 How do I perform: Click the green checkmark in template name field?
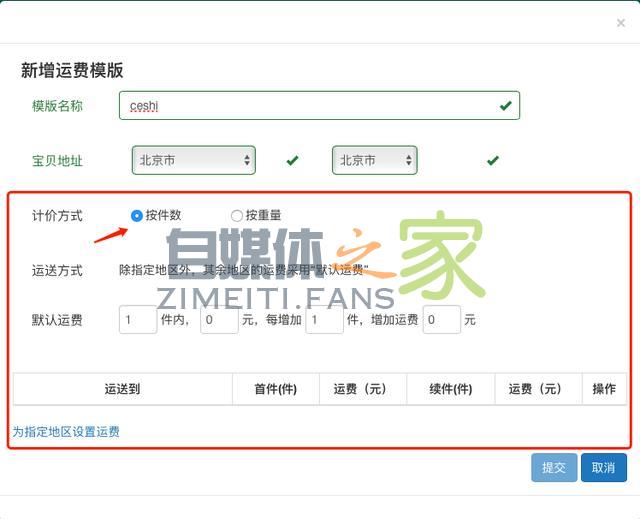[506, 105]
